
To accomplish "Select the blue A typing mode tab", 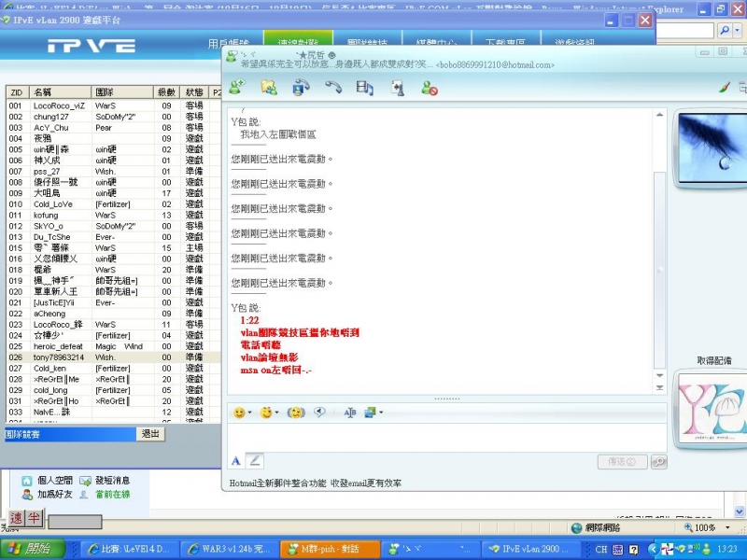I will pos(236,460).
